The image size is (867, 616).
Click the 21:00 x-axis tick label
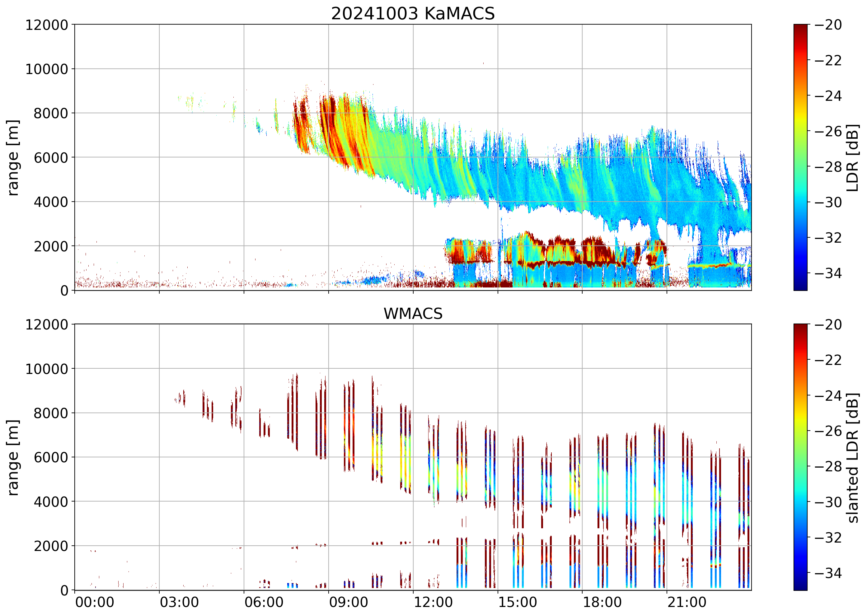click(x=687, y=602)
